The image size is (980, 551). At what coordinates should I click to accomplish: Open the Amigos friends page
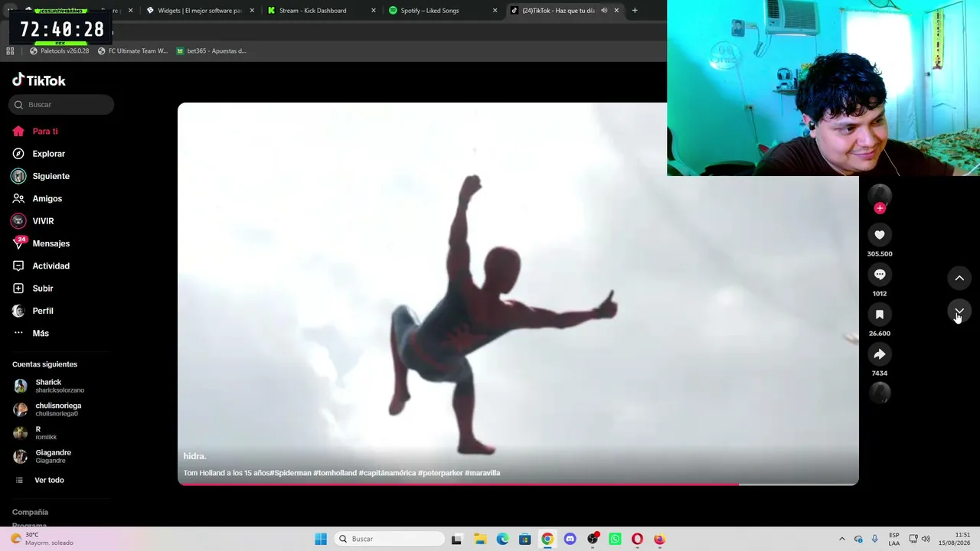coord(37,198)
